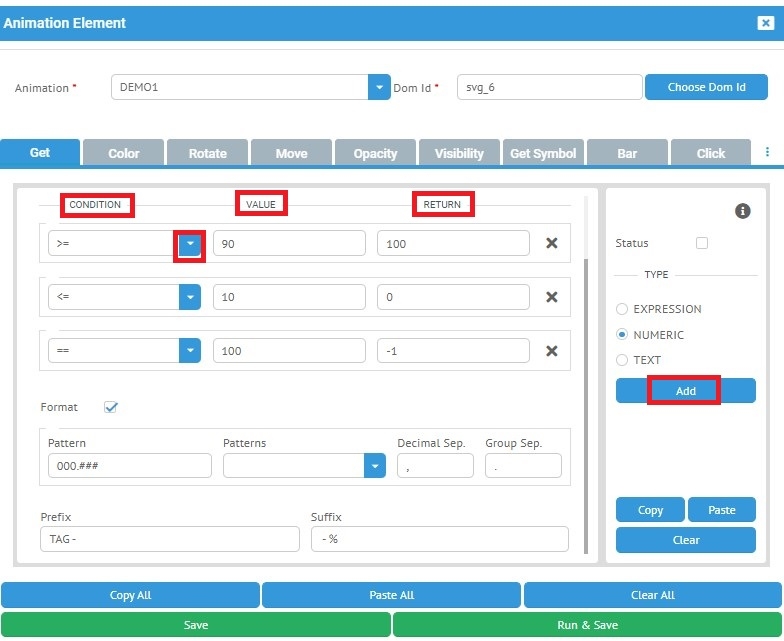Expand the Animation DEMO1 dropdown
This screenshot has height=641, width=784.
[x=378, y=88]
